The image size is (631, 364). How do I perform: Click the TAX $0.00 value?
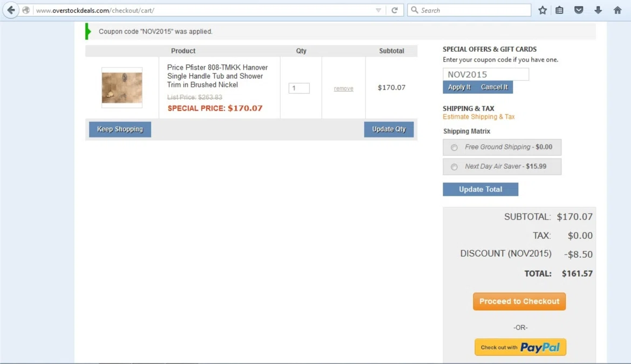(580, 236)
